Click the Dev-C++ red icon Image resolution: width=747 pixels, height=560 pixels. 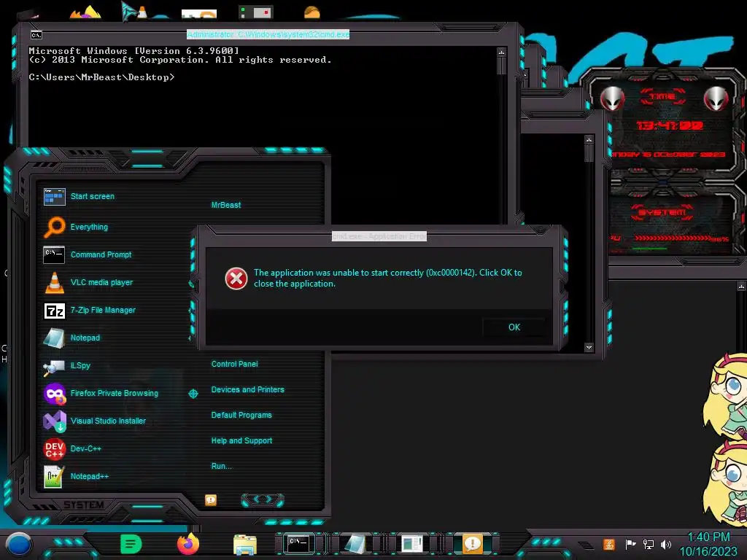pyautogui.click(x=55, y=448)
